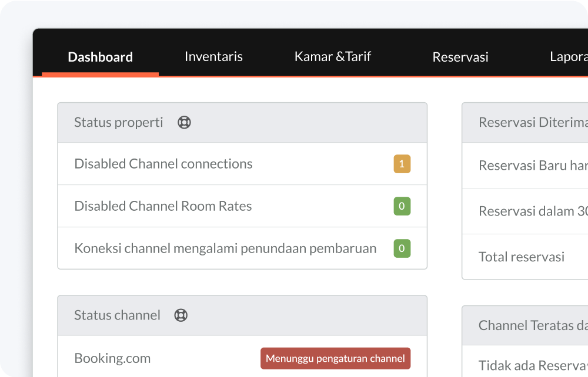Click the Reservasi dalam 30 row label
This screenshot has width=588, height=377.
533,211
